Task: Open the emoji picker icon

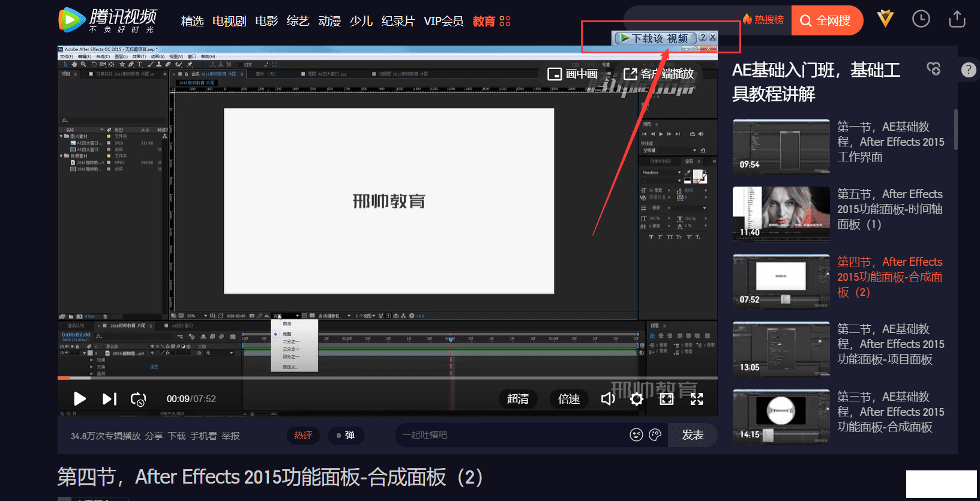Action: point(636,435)
